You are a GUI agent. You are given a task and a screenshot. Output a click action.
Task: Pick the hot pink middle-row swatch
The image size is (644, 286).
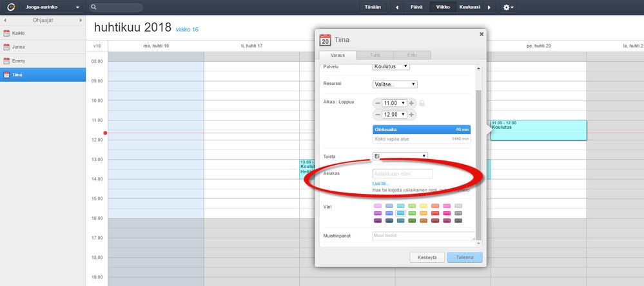click(x=447, y=213)
